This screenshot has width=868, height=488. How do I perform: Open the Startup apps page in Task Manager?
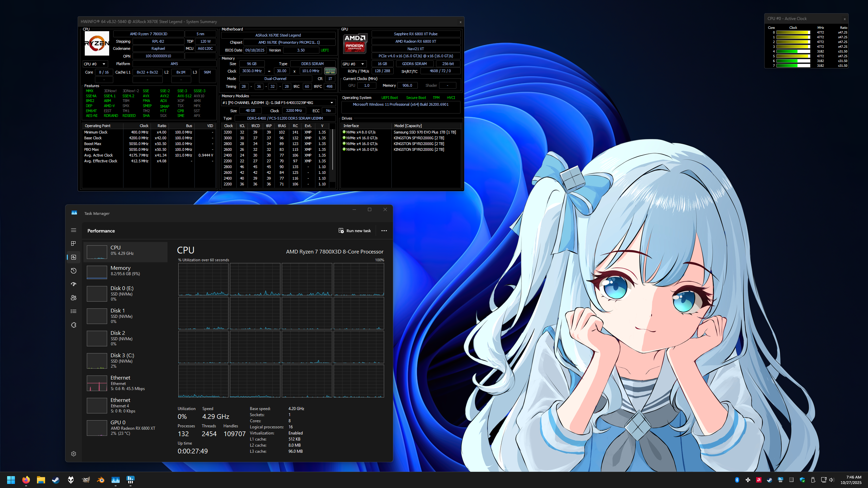point(74,284)
